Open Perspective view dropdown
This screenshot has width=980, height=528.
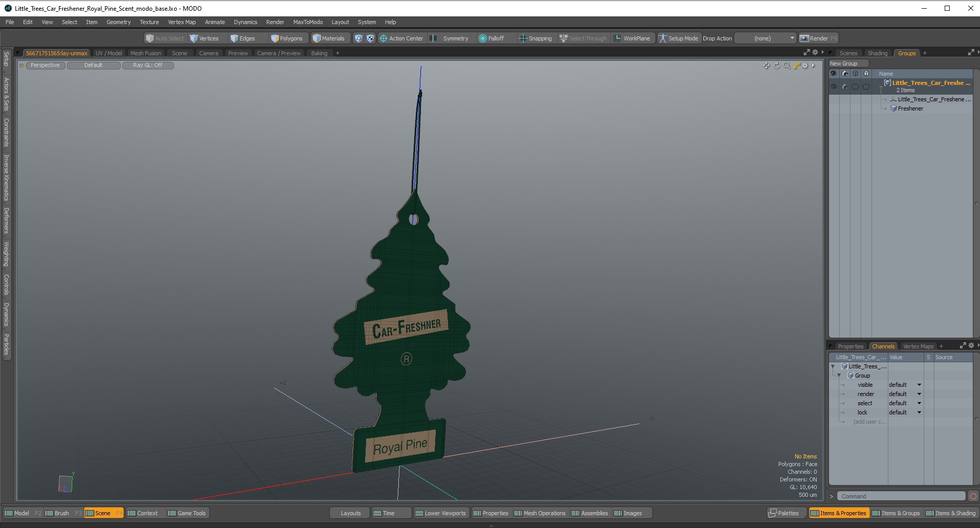click(45, 65)
